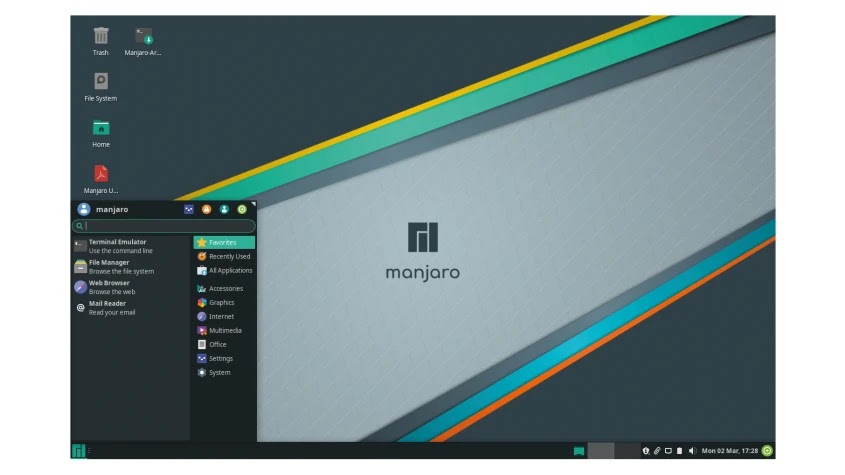Open the Graphics category

224,302
